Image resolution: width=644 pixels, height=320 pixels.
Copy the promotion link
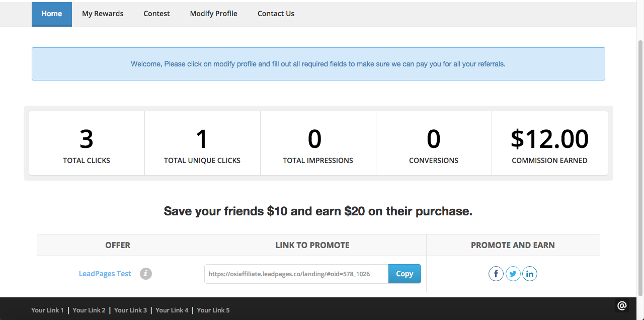[x=405, y=274]
